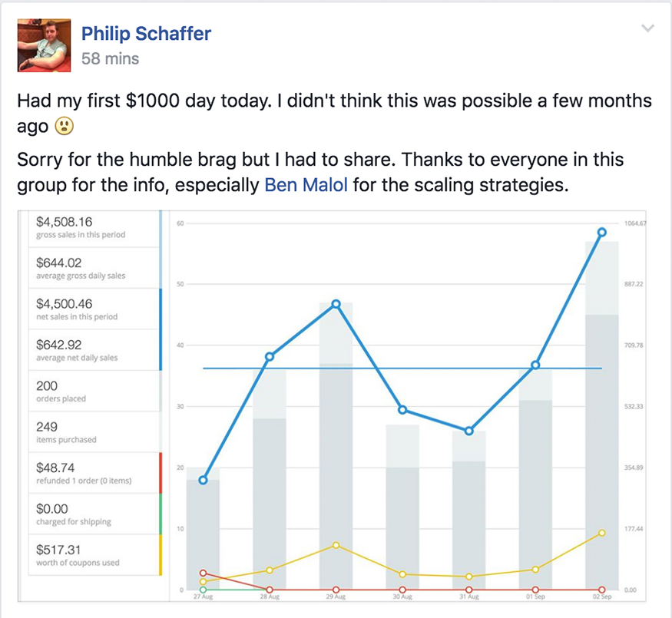Click the red refund point for 27 Aug
Viewport: 672px width, 618px height.
(x=203, y=573)
